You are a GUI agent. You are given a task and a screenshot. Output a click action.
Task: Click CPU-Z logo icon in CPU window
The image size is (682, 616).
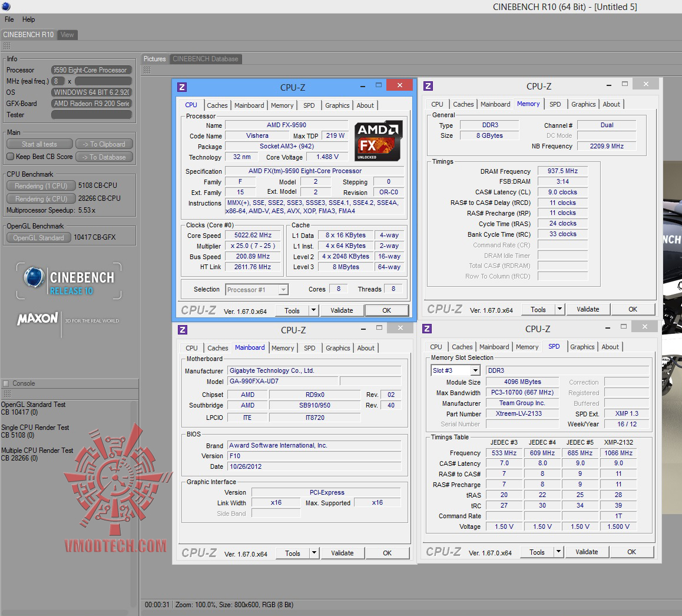tap(182, 87)
